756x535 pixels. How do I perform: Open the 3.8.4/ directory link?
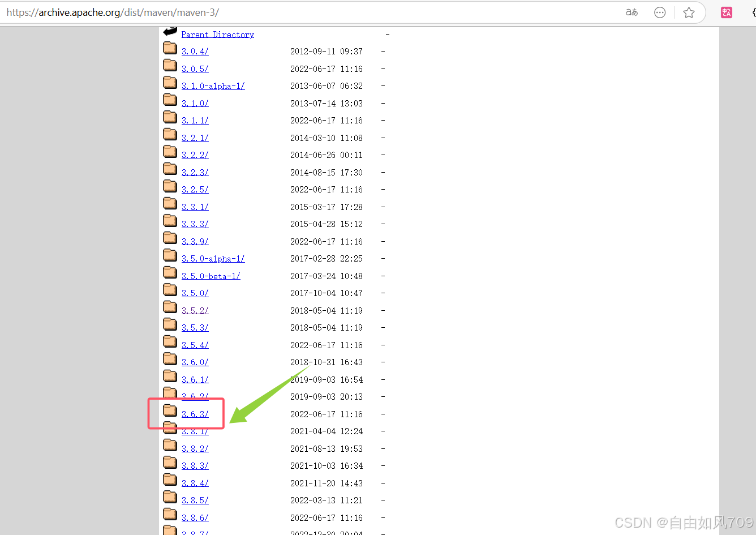click(x=195, y=483)
